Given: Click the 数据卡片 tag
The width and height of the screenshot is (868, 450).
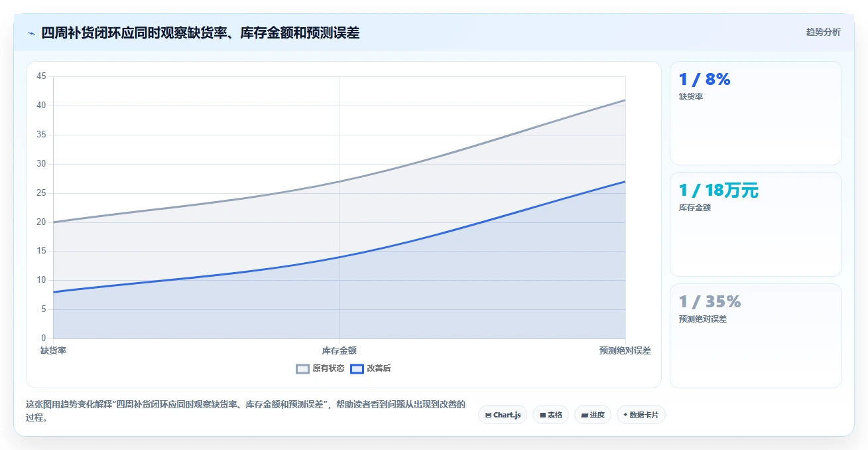Looking at the screenshot, I should (641, 415).
